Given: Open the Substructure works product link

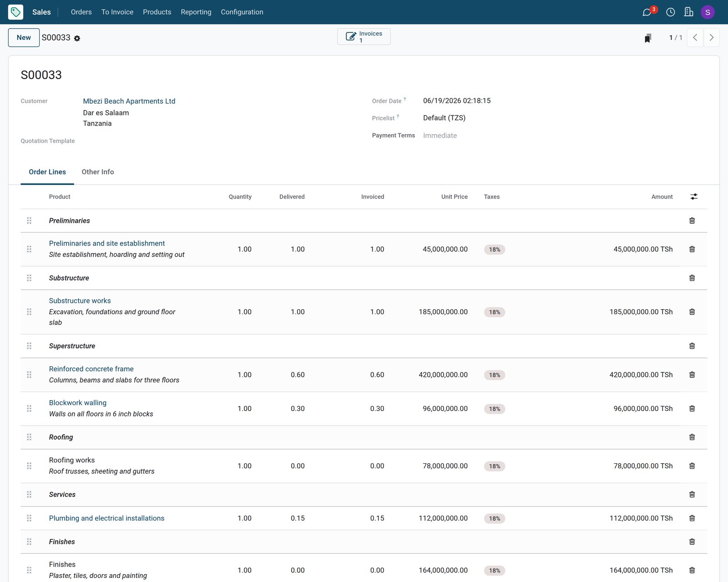Looking at the screenshot, I should 80,301.
